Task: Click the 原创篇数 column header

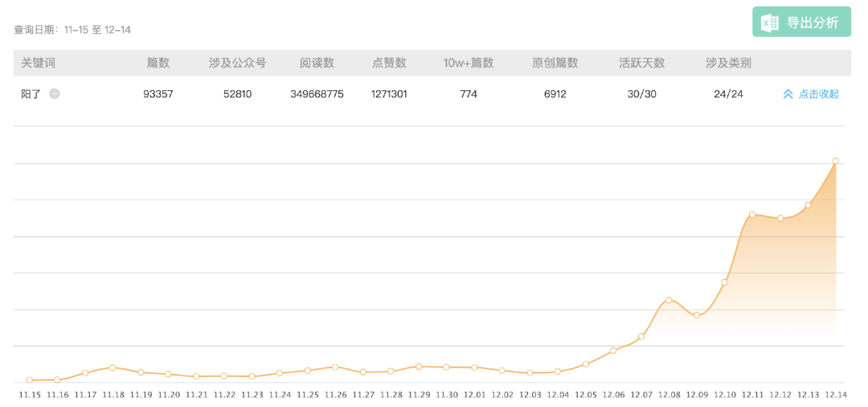Action: click(555, 63)
